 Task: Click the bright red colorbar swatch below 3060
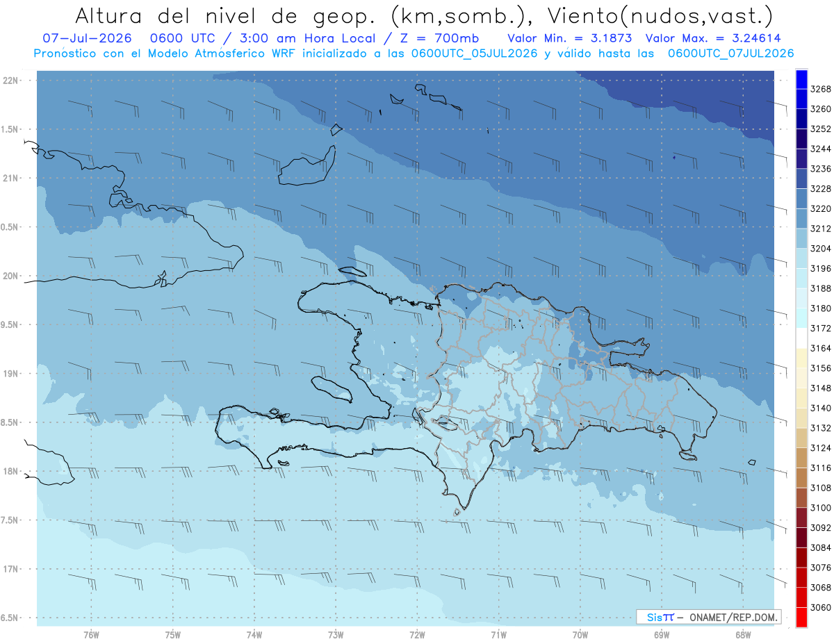click(801, 617)
